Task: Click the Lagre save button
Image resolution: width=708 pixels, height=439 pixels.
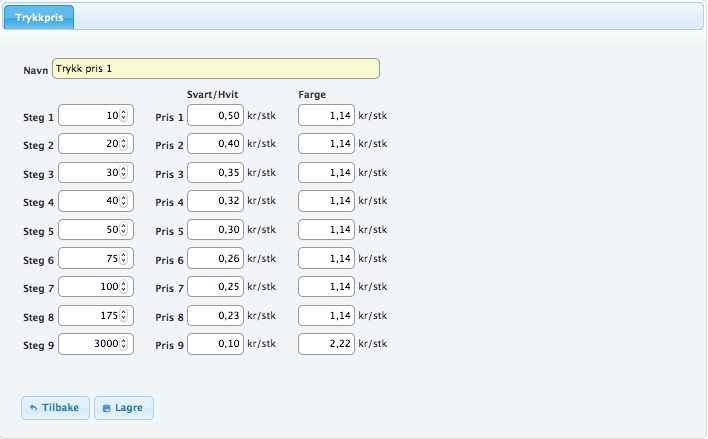Action: pos(124,408)
